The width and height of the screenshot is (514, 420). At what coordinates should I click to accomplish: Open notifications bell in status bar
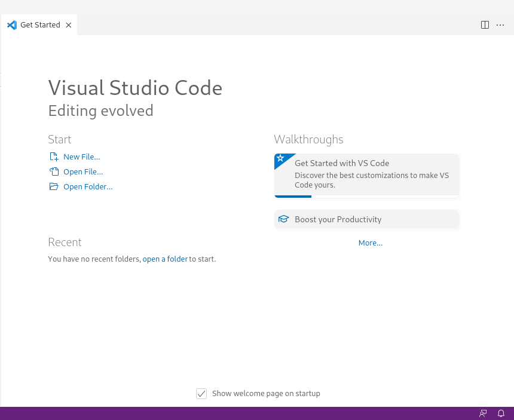[501, 413]
